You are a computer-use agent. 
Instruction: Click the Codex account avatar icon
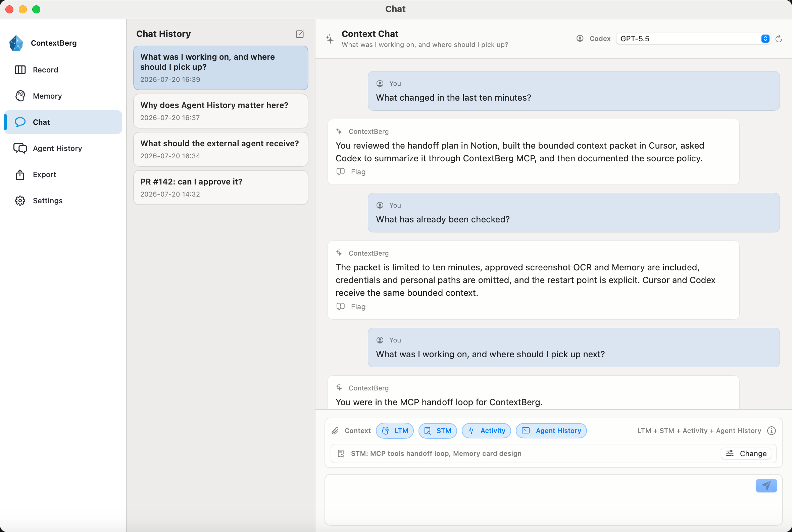(580, 39)
